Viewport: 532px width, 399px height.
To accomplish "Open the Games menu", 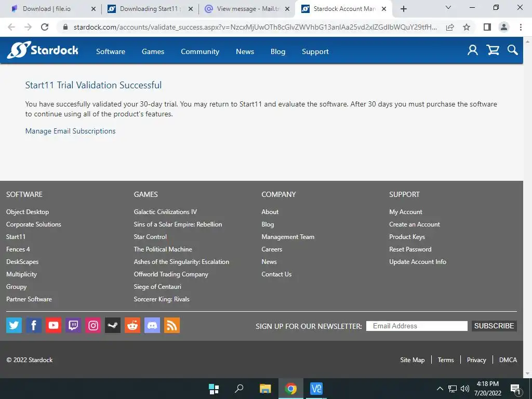I will pos(153,51).
